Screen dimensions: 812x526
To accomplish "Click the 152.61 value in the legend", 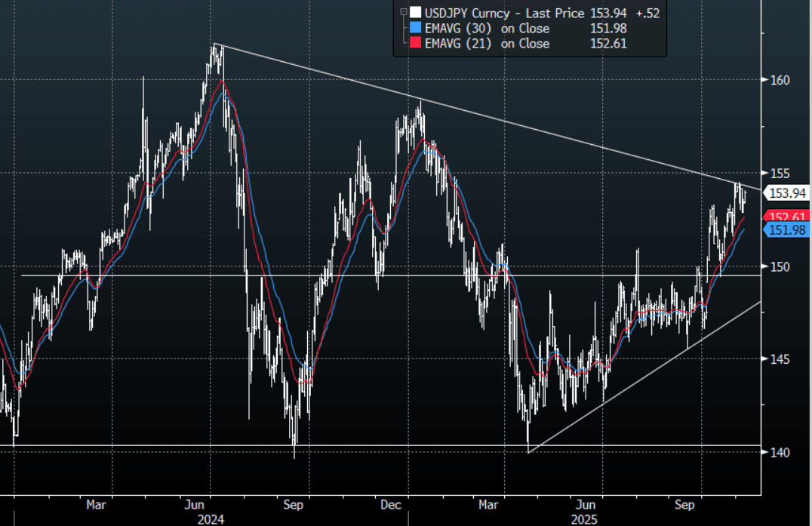I will (x=608, y=44).
